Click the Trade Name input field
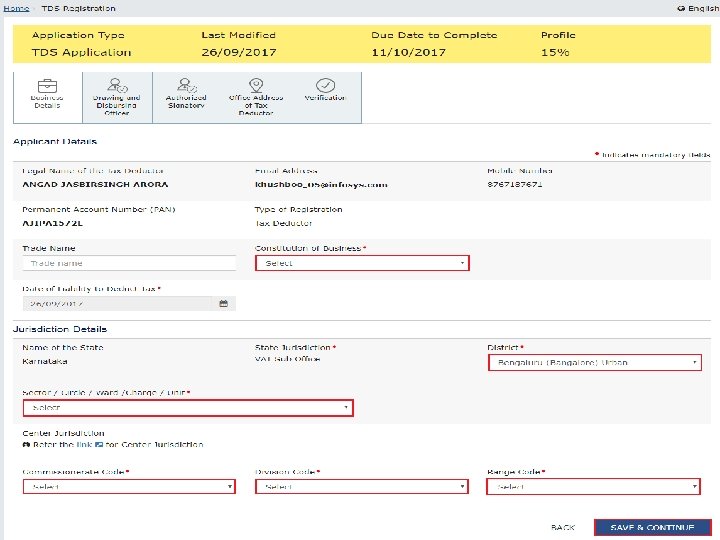 pos(129,263)
